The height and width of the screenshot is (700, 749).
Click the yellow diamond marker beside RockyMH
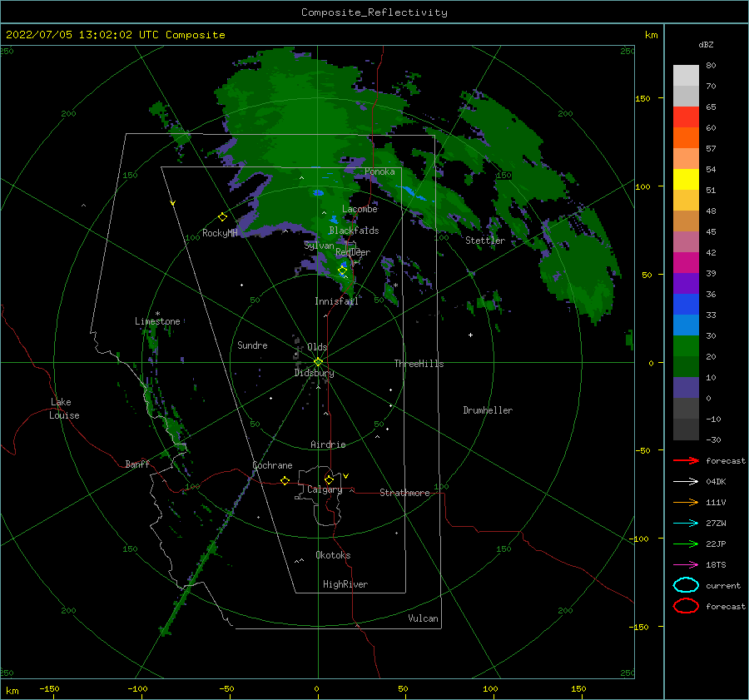(222, 217)
